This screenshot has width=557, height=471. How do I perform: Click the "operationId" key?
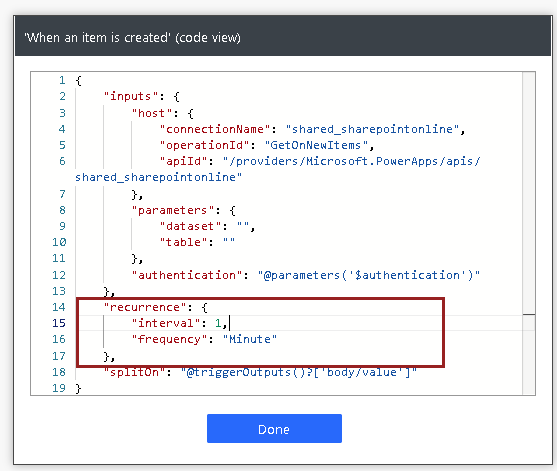click(x=205, y=145)
